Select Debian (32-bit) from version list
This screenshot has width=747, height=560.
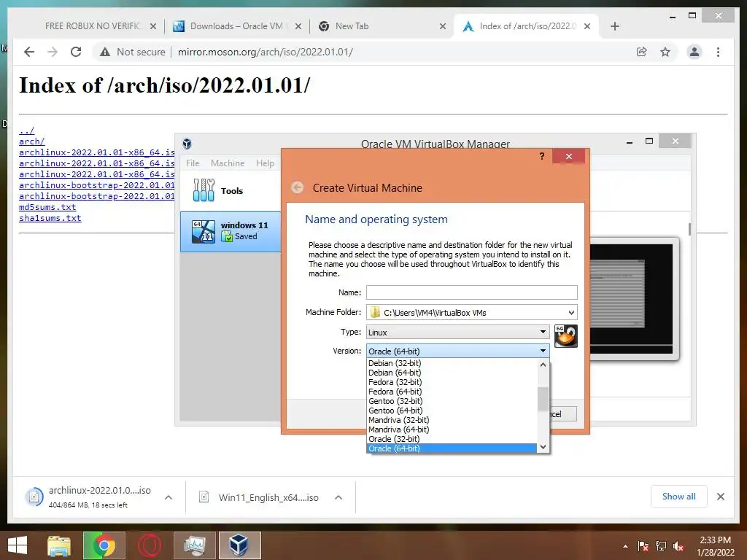pos(452,363)
